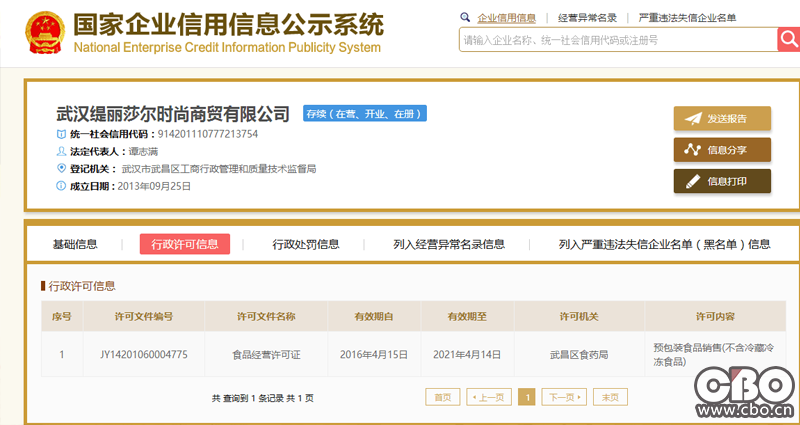Open the 基础信息 tab
Screen dimensions: 800x425
pyautogui.click(x=75, y=244)
